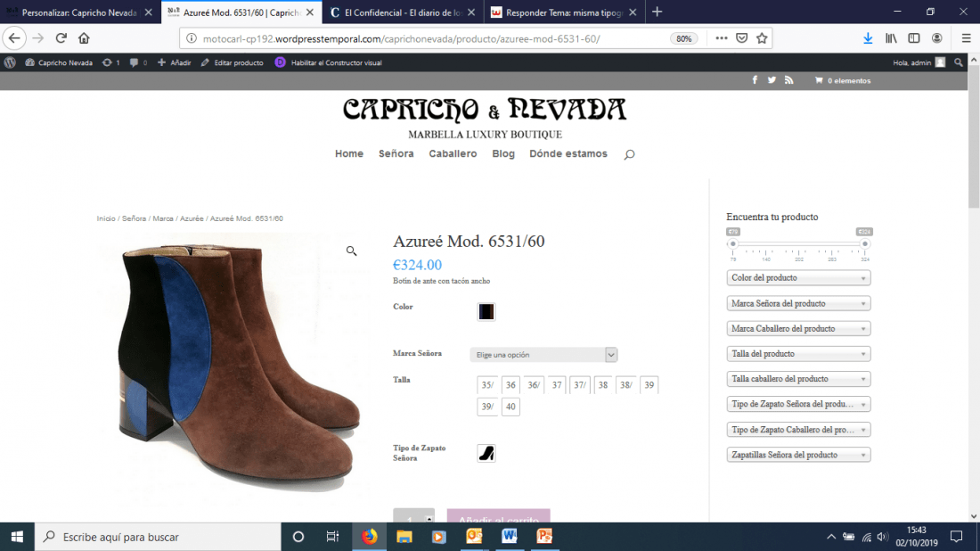Open the Twitter social link
Viewport: 980px width, 551px height.
click(772, 80)
